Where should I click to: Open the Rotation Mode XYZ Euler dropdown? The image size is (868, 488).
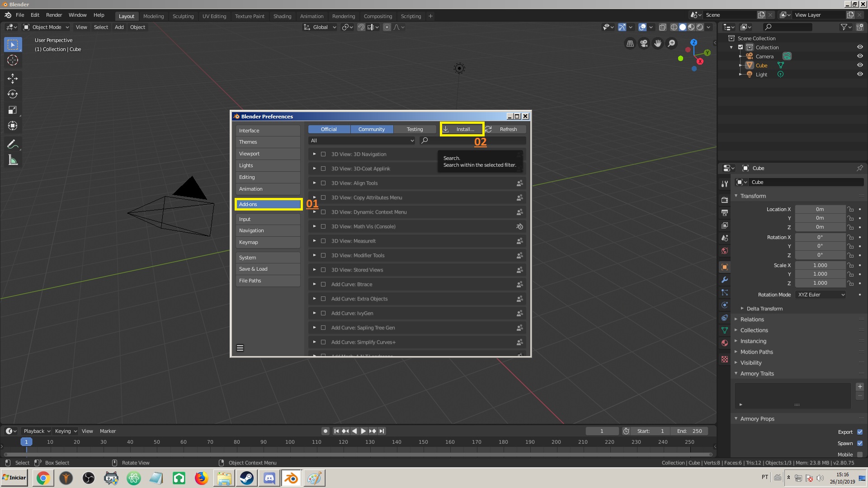[x=821, y=295]
